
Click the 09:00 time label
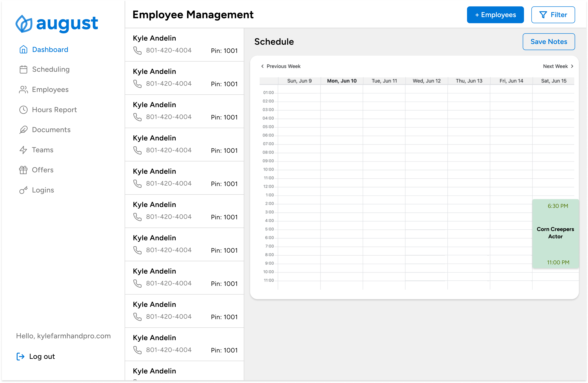coord(268,161)
